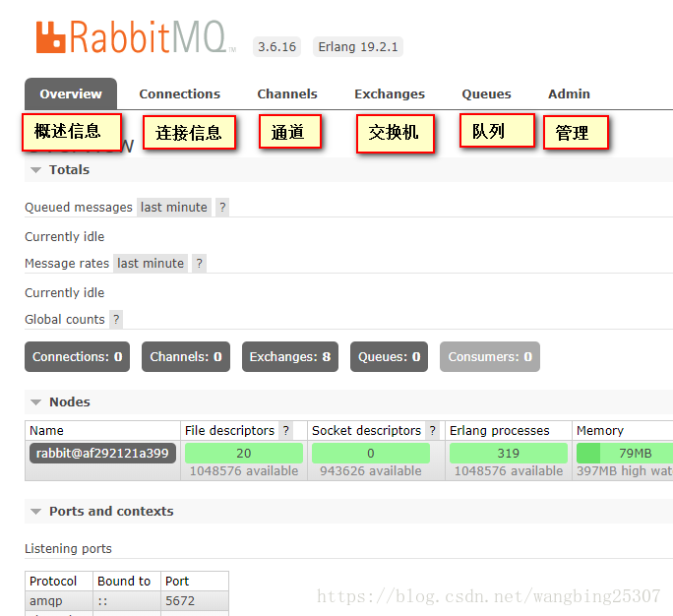Click the Global counts label
The width and height of the screenshot is (673, 616).
[x=65, y=320]
